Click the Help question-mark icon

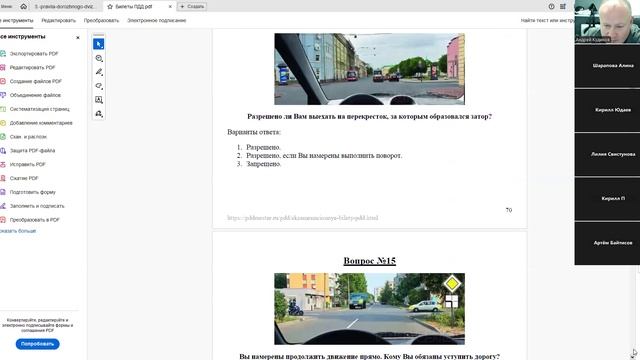coord(551,7)
